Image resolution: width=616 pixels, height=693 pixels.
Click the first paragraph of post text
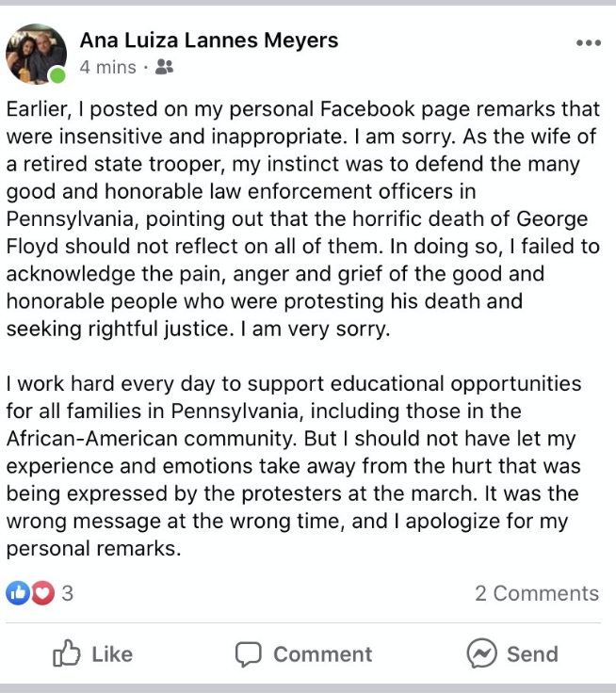[x=303, y=218]
